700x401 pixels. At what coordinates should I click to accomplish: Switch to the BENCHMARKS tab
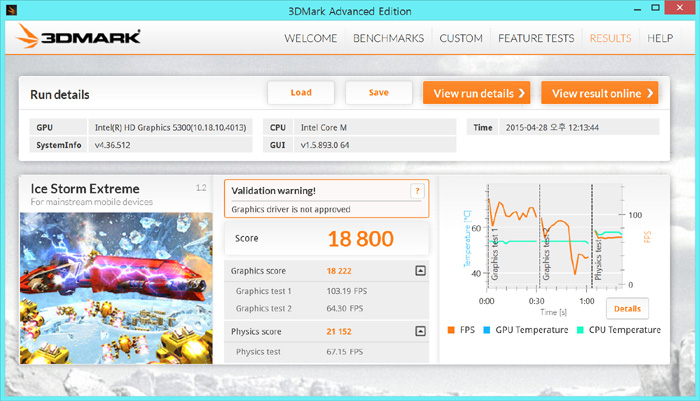tap(388, 38)
